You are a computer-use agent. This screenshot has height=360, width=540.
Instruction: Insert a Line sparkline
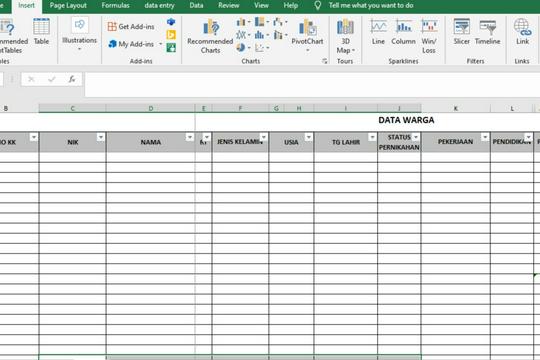tap(378, 32)
